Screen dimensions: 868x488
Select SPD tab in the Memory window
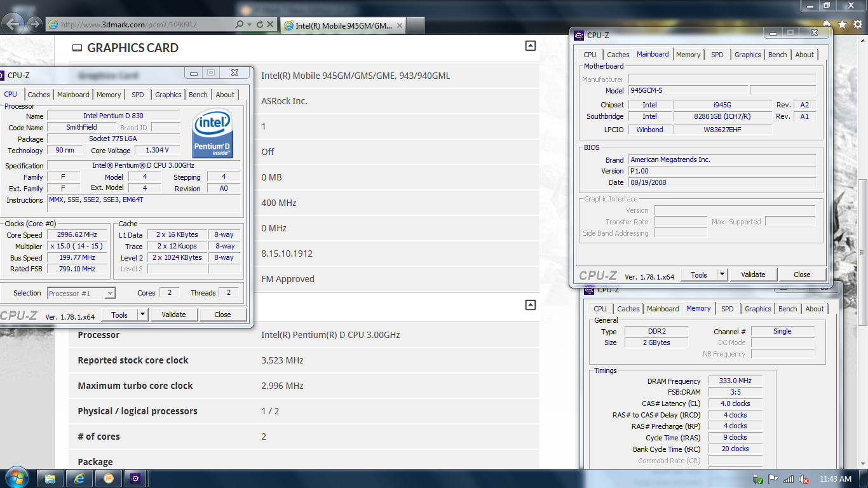(x=728, y=309)
